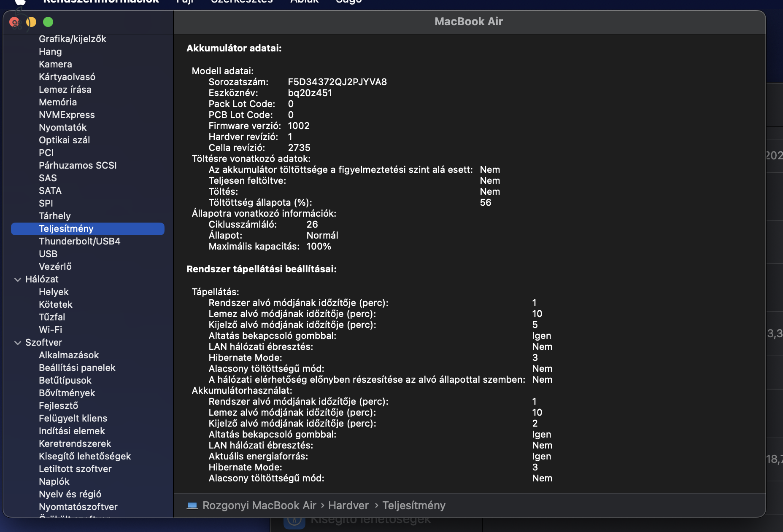Select Keretrendszerek item

click(75, 443)
